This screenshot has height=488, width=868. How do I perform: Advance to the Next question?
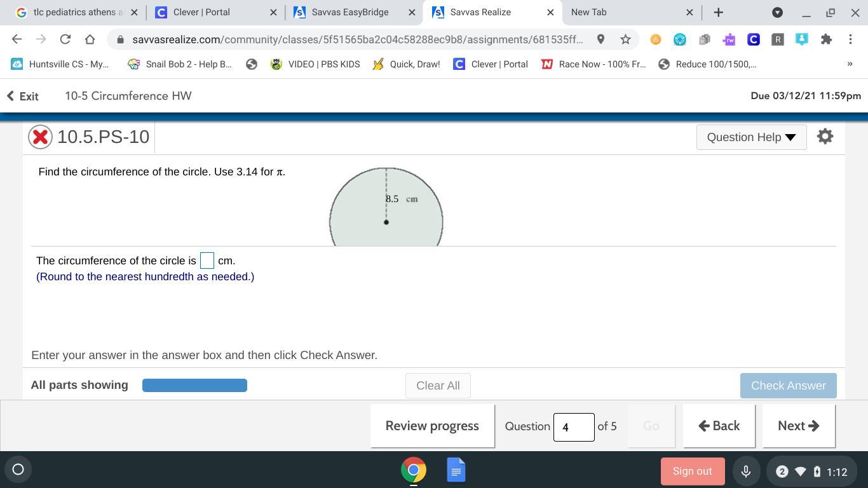pyautogui.click(x=799, y=426)
